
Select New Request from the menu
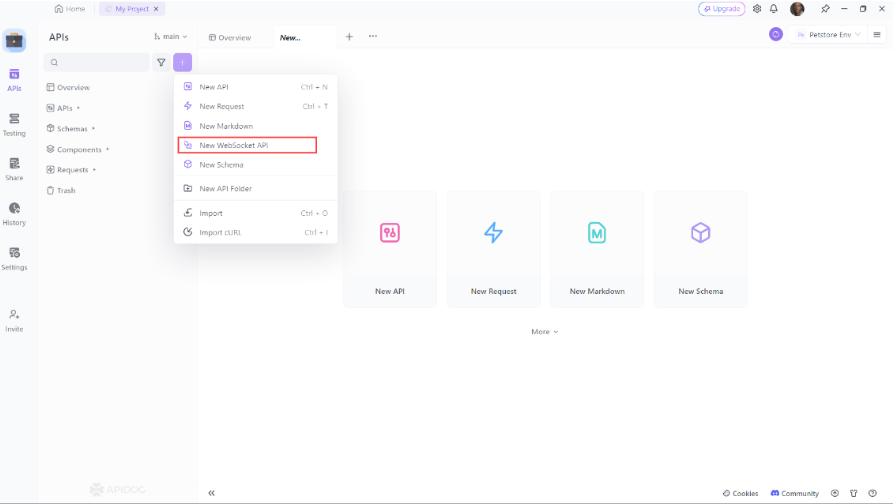[255, 106]
